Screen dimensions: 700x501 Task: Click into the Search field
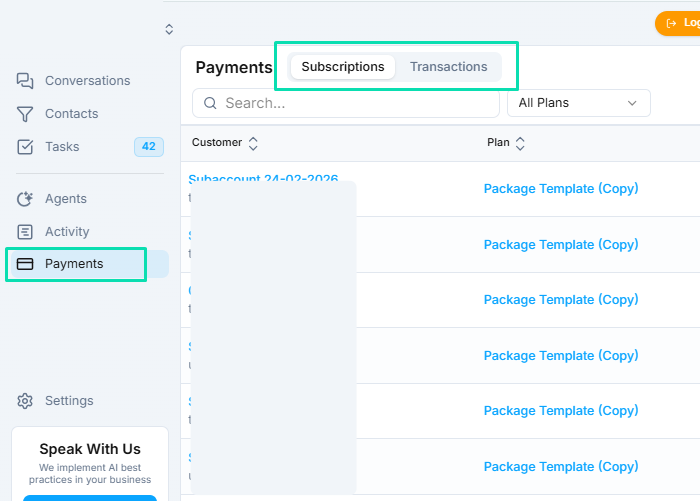(346, 103)
